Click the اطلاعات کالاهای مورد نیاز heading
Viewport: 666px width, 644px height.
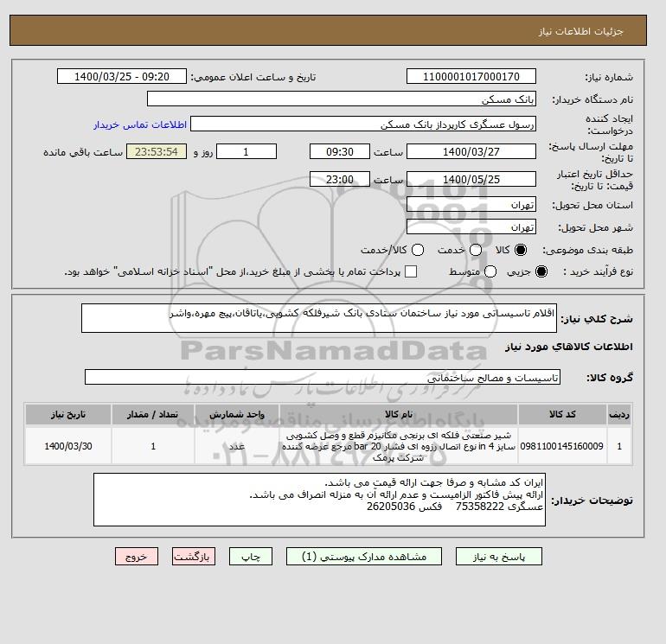[569, 347]
